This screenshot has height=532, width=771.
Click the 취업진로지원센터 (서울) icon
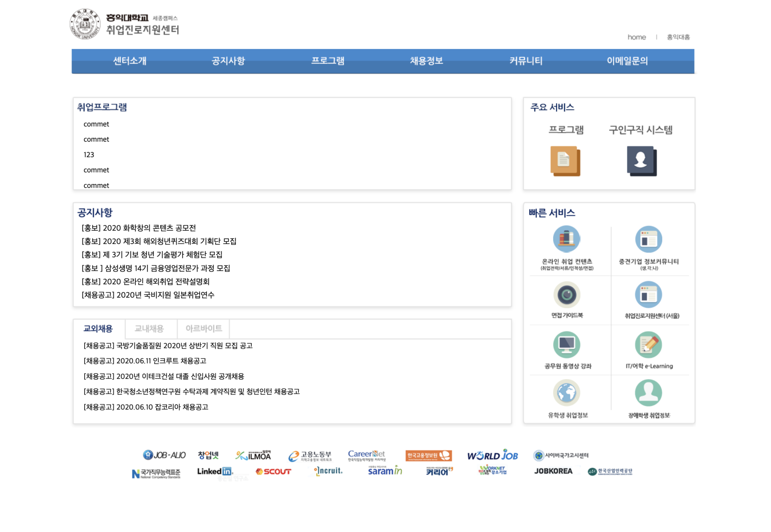pos(648,295)
